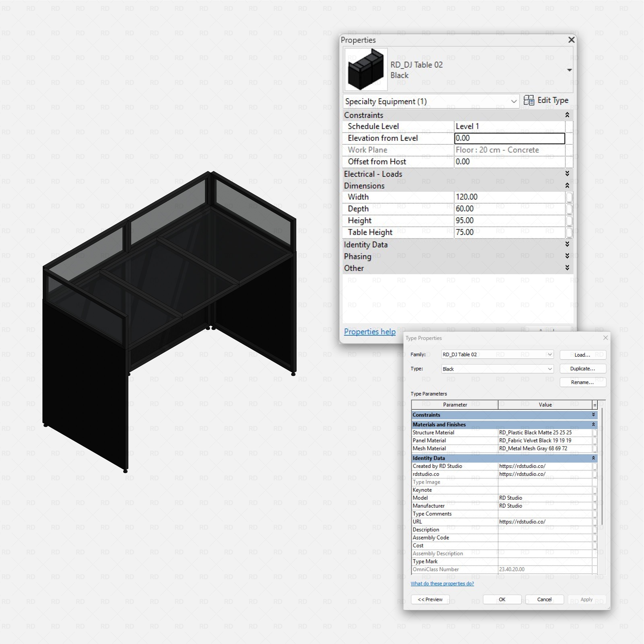Click the associate parameter button beside Height

pos(569,221)
